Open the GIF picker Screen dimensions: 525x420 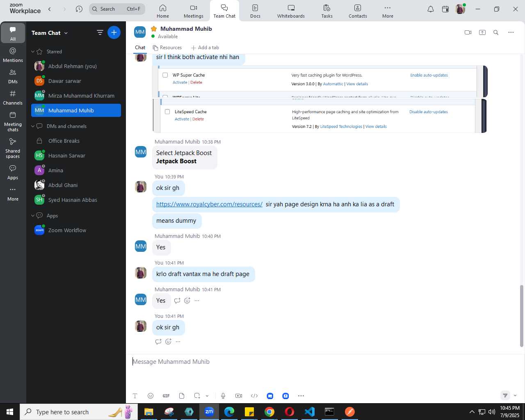166,396
